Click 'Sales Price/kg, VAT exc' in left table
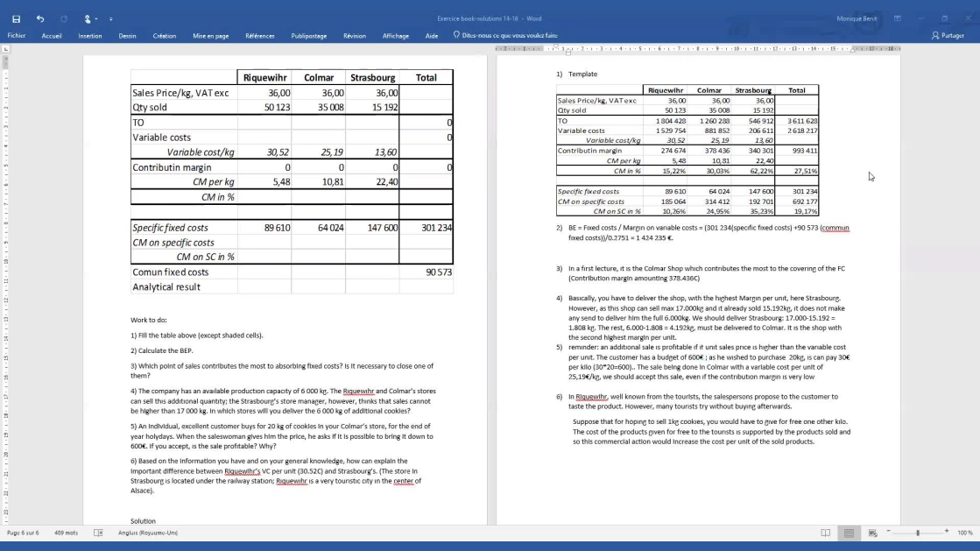Screen dimensions: 980x551 point(180,93)
